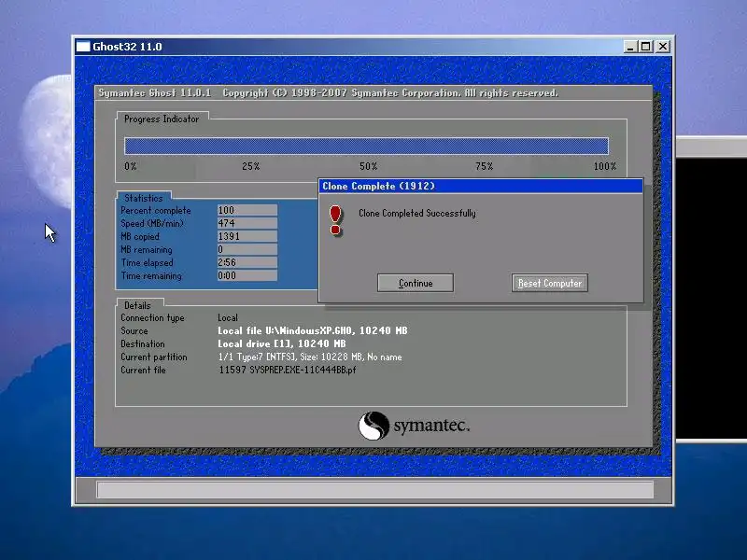The height and width of the screenshot is (560, 747).
Task: Click the Time elapsed value 2:56
Action: (247, 262)
